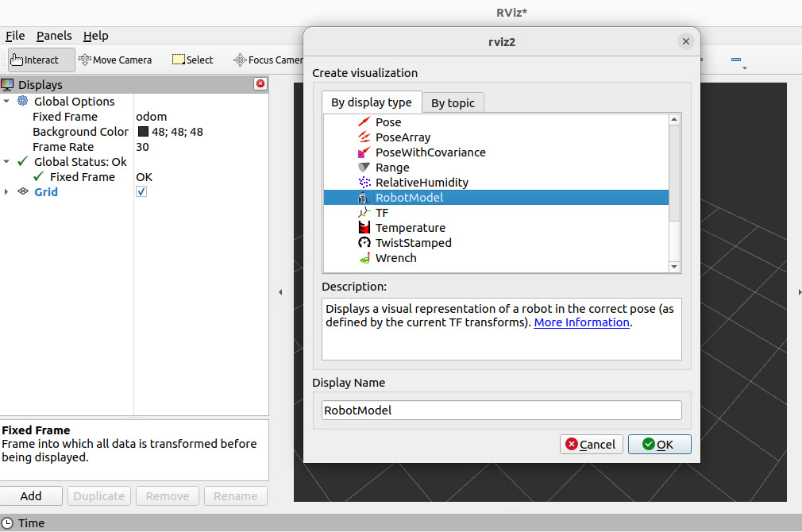Click the TwistStamped icon
This screenshot has height=532, width=802.
(x=364, y=242)
